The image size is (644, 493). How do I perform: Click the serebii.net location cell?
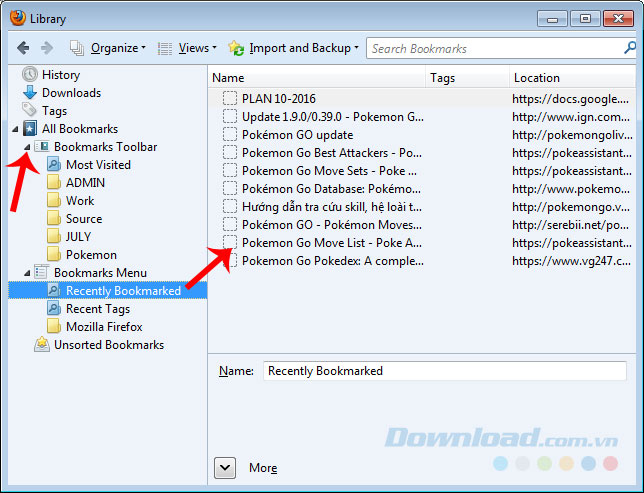(570, 225)
